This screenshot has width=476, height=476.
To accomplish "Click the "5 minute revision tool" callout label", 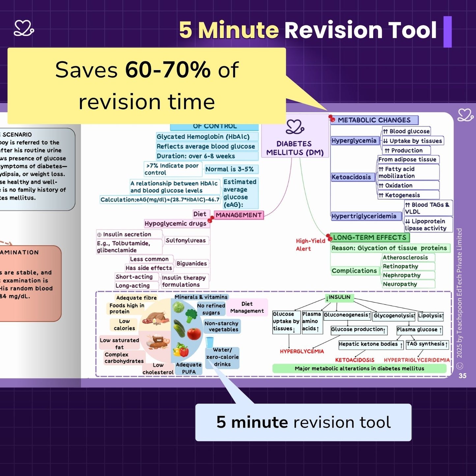I will (303, 422).
